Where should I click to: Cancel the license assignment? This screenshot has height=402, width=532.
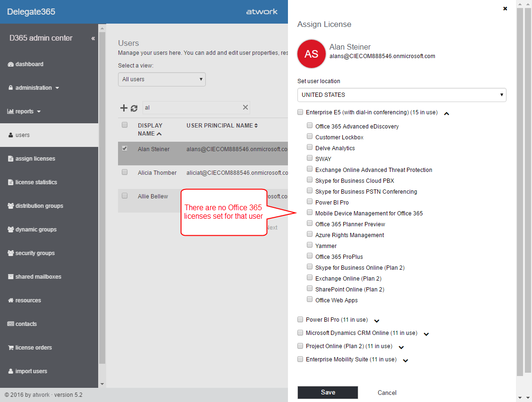[x=387, y=393]
